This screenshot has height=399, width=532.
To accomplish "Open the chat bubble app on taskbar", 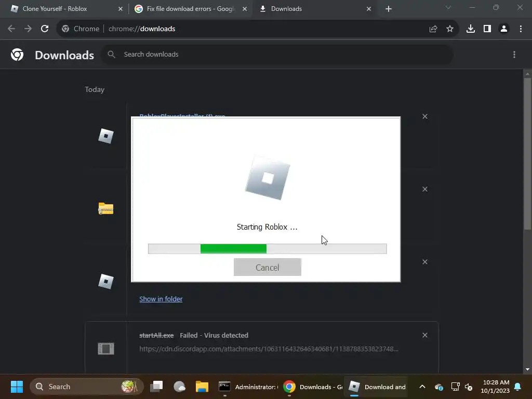I will 179,387.
